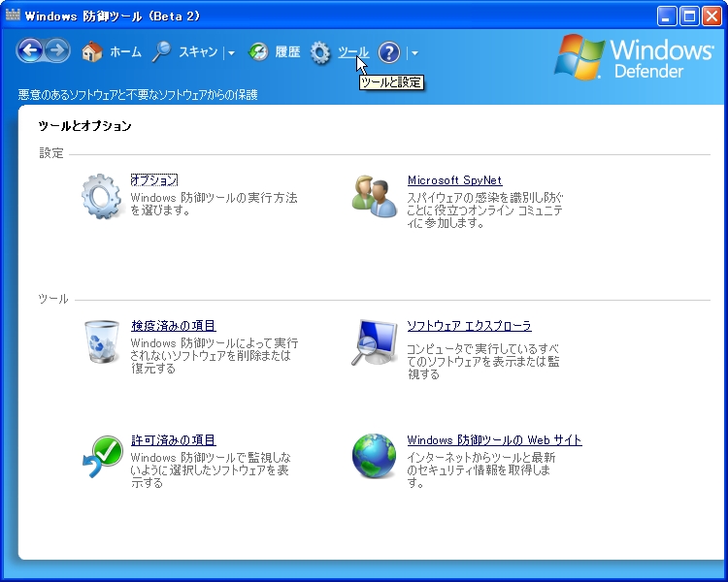Click the quarantined items description mentioning 復元する

(215, 356)
